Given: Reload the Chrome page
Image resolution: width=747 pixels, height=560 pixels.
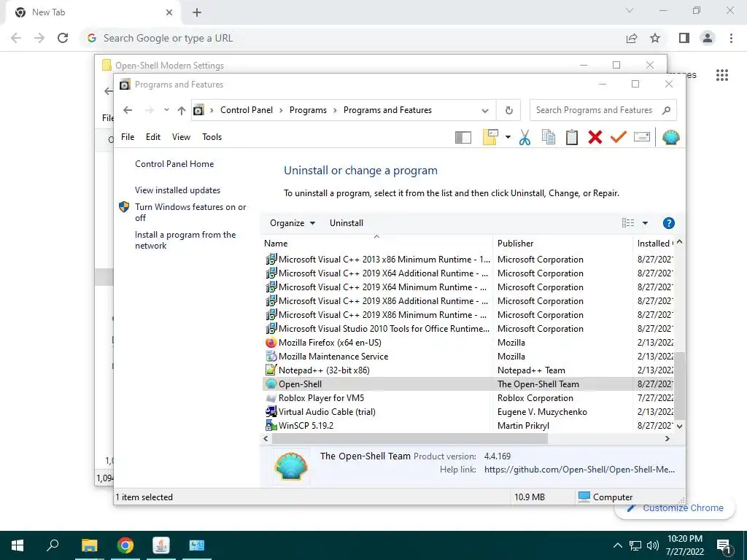Looking at the screenshot, I should point(63,38).
